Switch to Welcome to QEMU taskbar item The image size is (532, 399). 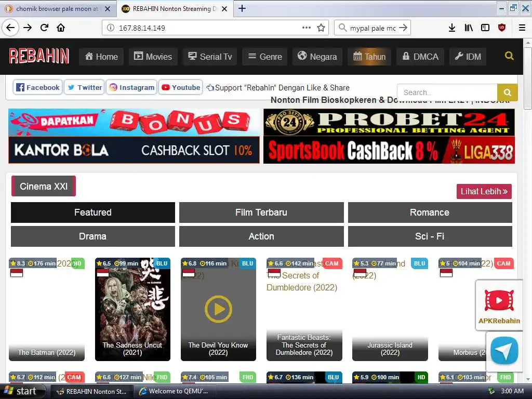click(175, 391)
